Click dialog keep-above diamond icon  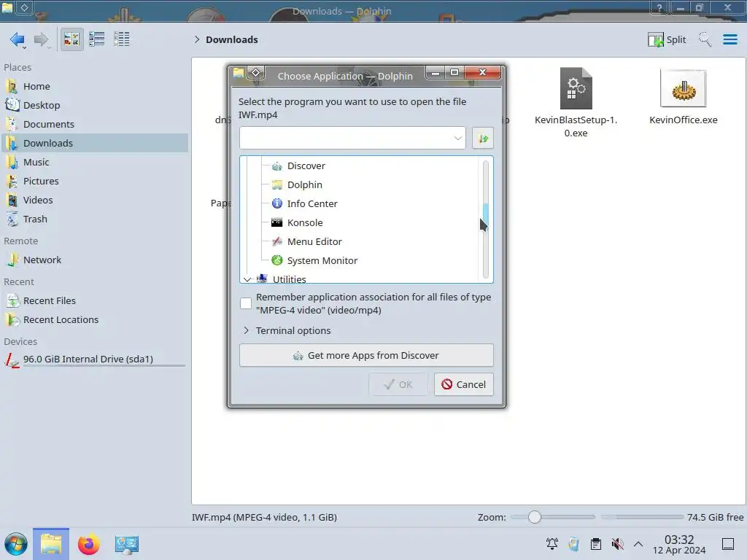256,72
